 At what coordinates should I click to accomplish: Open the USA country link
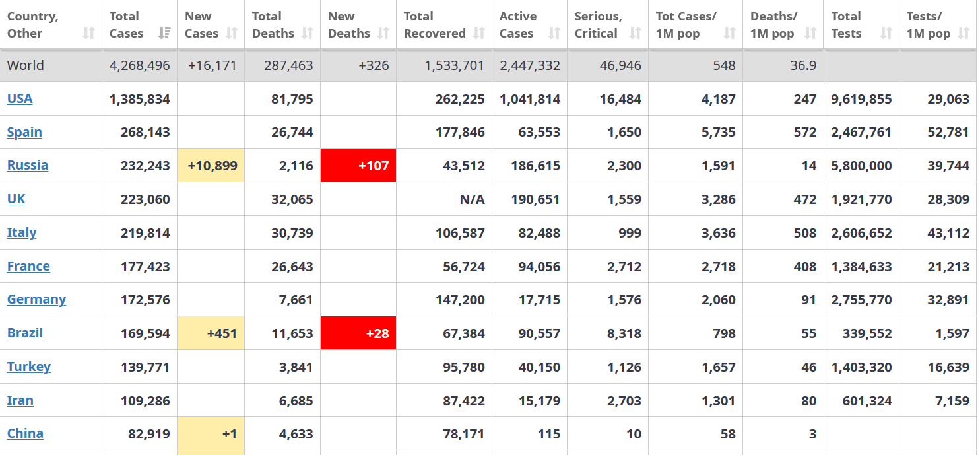click(20, 98)
